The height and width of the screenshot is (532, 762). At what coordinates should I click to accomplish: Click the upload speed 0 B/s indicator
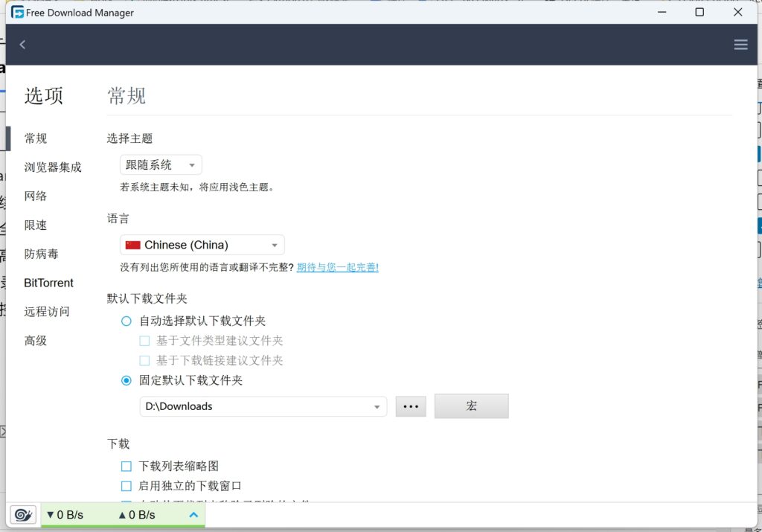[x=137, y=515]
